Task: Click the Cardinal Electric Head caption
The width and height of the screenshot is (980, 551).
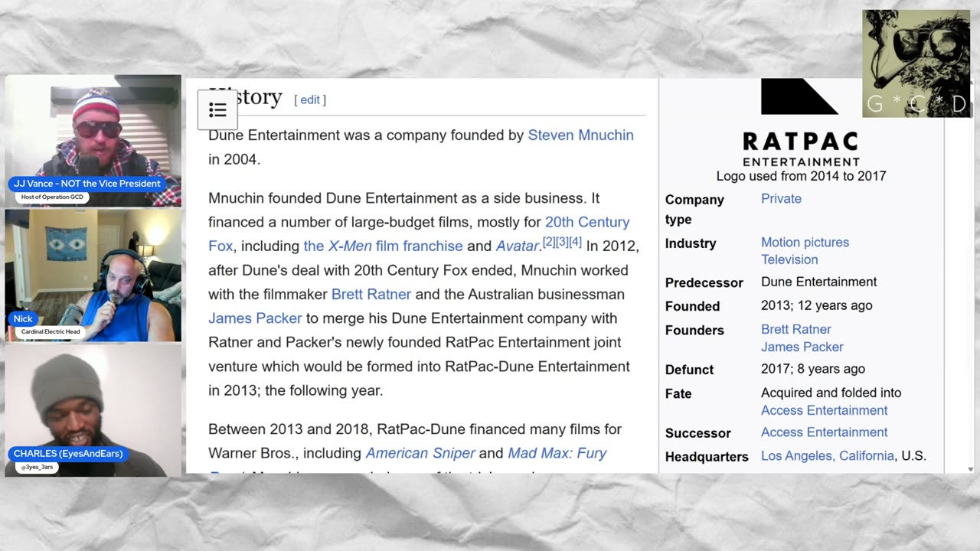Action: tap(51, 332)
